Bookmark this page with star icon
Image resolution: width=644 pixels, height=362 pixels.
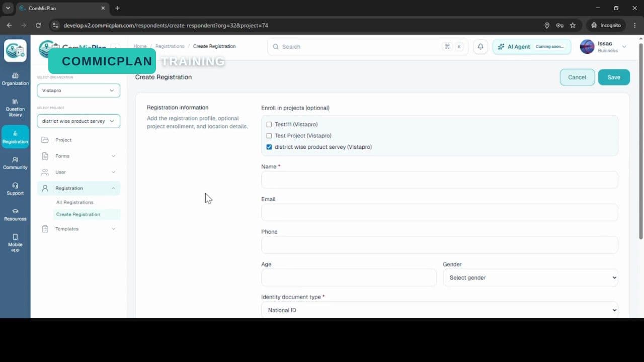573,25
